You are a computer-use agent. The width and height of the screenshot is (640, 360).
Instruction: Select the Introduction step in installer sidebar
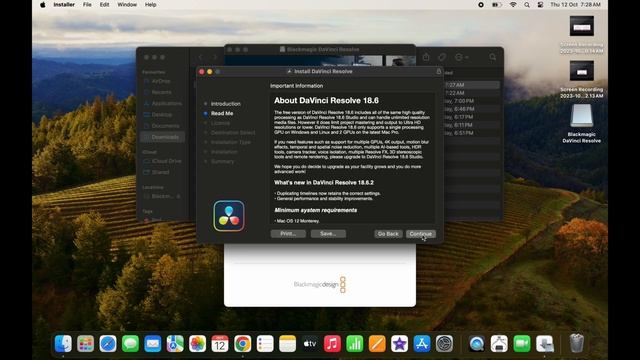coord(226,104)
